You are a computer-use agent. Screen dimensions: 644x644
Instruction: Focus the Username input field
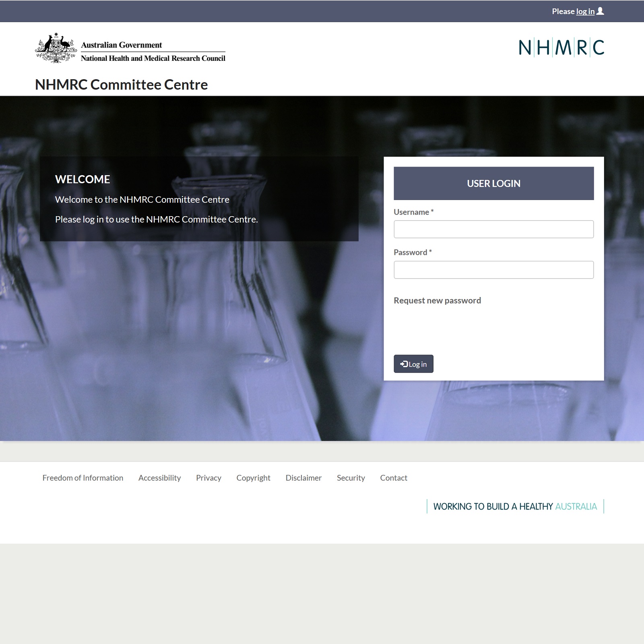coord(493,229)
